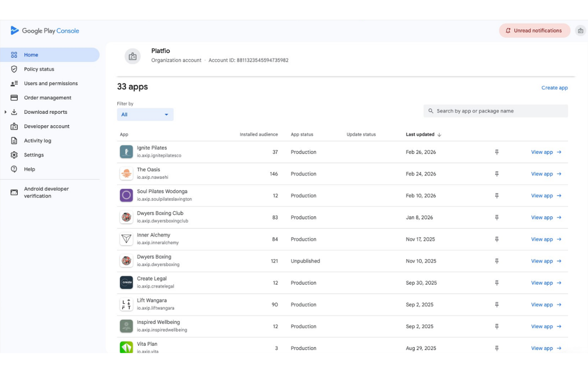Pin the Lift Wangara app
588x373 pixels.
click(x=497, y=305)
